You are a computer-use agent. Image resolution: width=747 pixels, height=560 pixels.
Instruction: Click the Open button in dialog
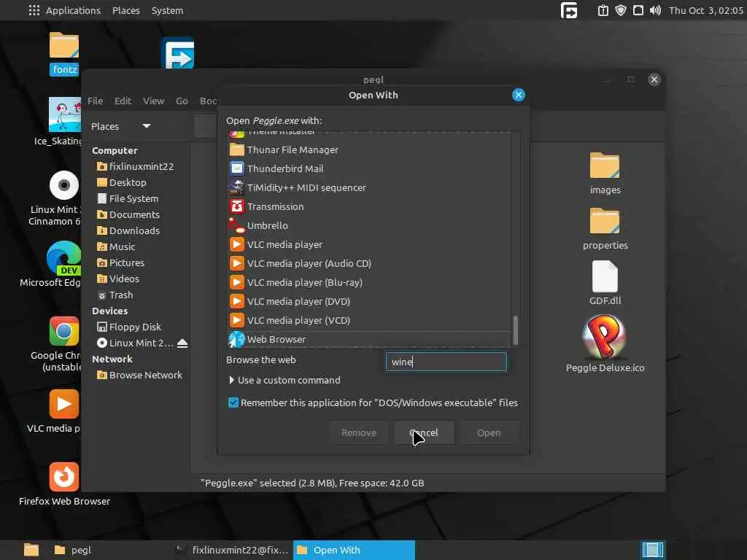[x=489, y=433]
